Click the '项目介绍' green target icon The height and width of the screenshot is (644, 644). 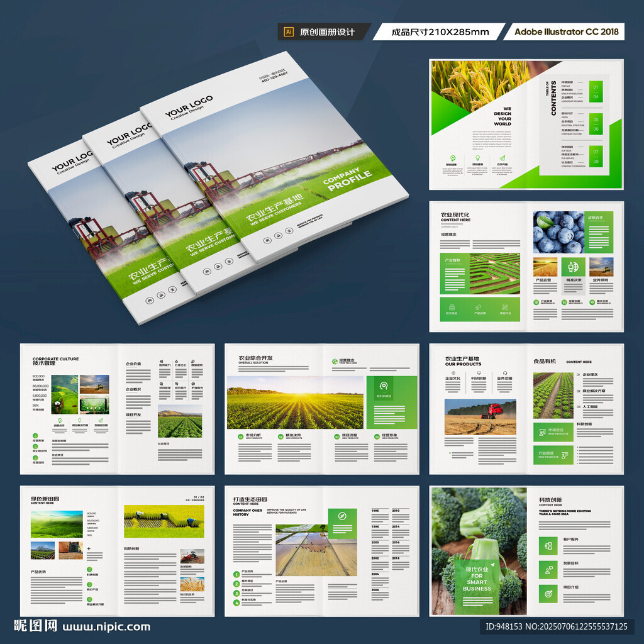pos(548,594)
